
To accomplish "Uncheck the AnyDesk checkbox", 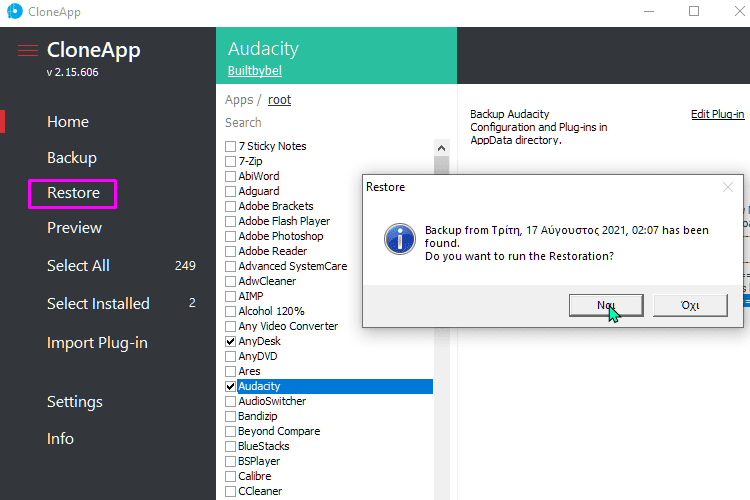I will point(231,341).
